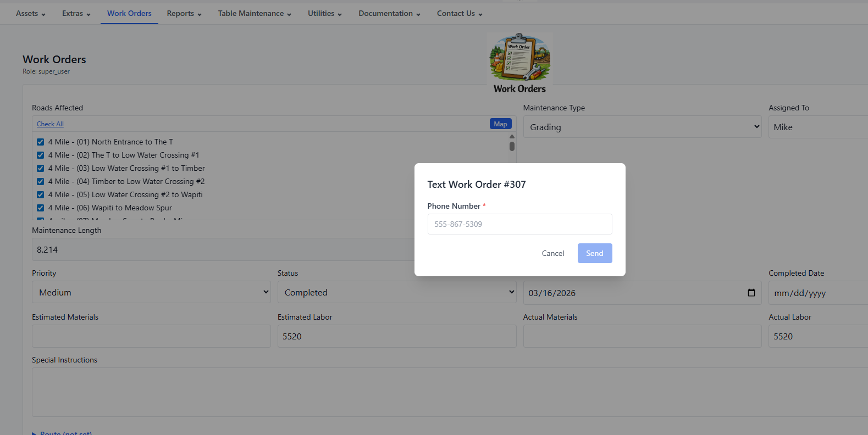Click the Actual Labor field showing 5520
Screen dimensions: 868x435
tap(818, 336)
